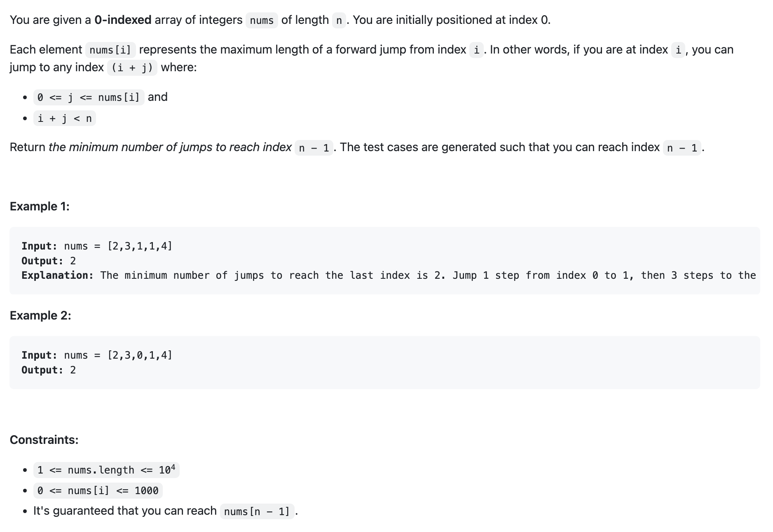Click the 'nums[n - 1]' code in last bullet

(257, 511)
